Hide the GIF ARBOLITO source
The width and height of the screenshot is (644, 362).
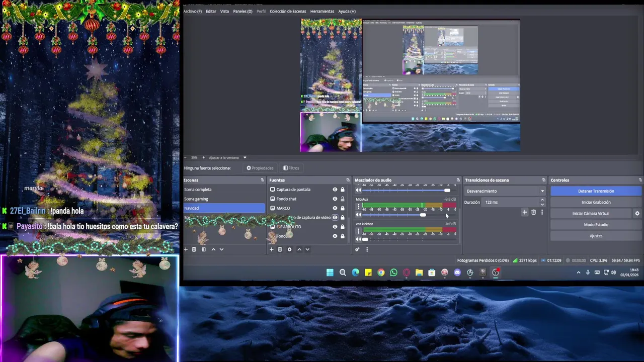click(335, 227)
